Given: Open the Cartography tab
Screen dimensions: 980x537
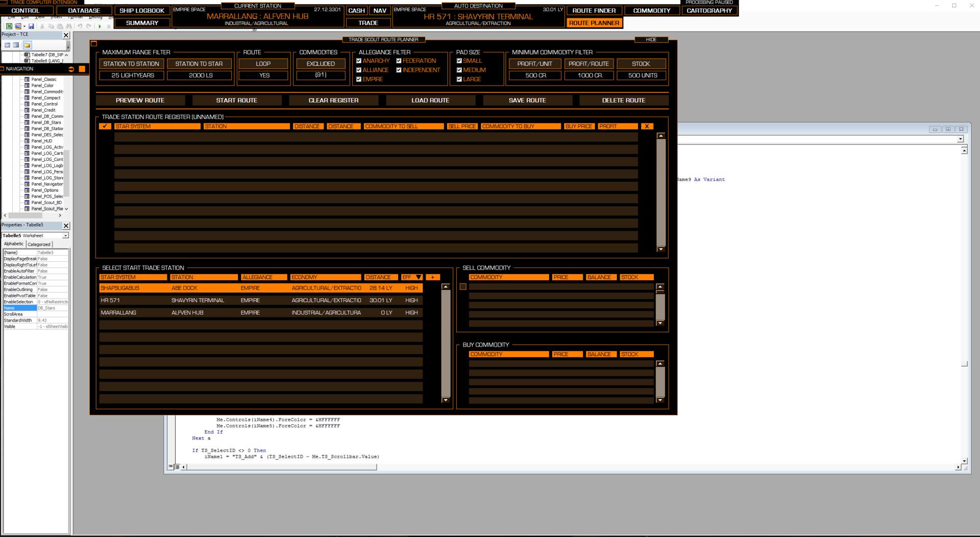Looking at the screenshot, I should click(709, 10).
